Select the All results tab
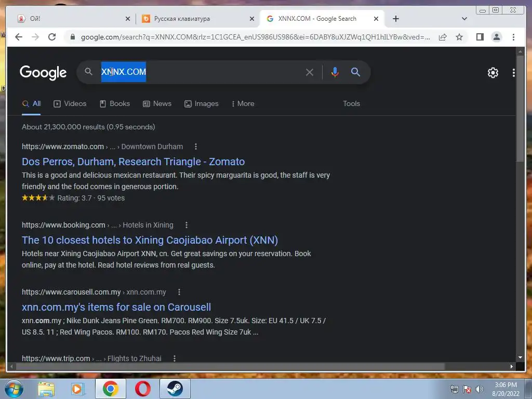The image size is (532, 399). click(31, 104)
